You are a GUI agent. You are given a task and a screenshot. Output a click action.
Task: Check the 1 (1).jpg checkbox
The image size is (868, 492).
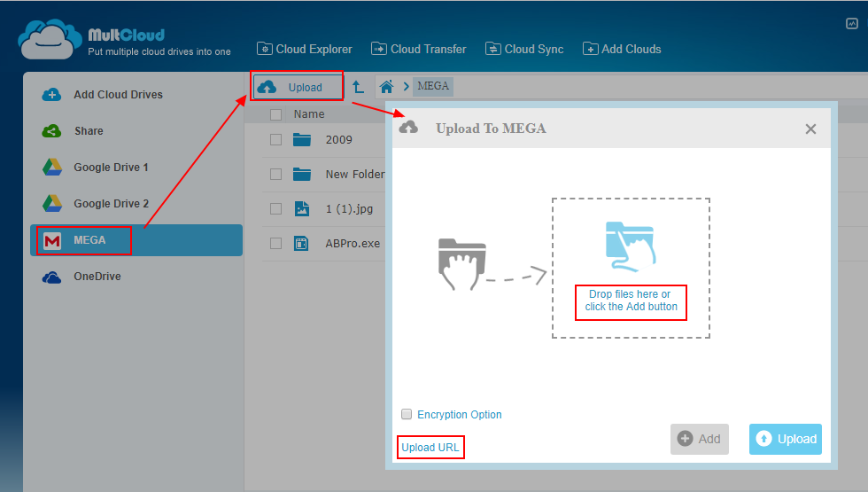point(275,209)
